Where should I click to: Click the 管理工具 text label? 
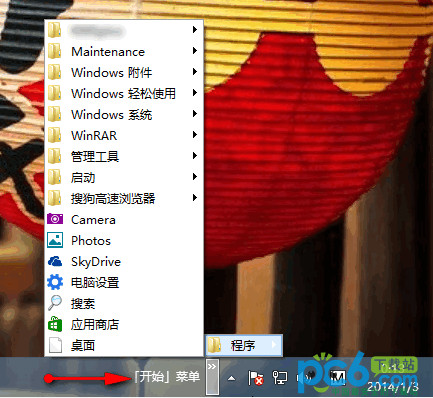(x=95, y=156)
